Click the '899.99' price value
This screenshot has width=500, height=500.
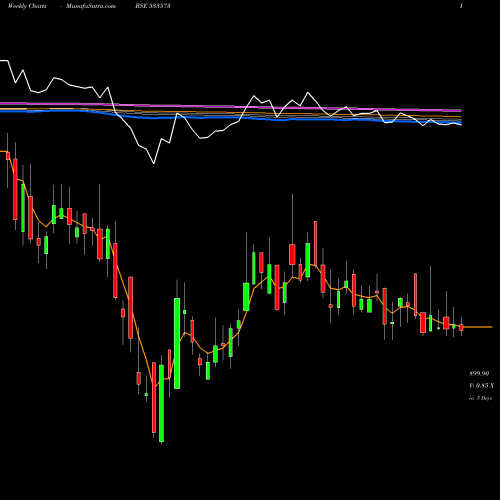click(x=479, y=374)
